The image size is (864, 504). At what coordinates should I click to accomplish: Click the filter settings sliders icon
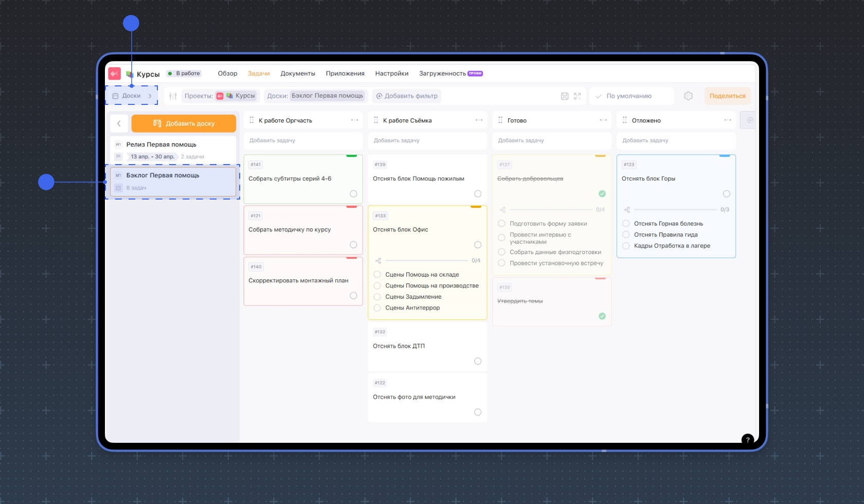tap(173, 96)
